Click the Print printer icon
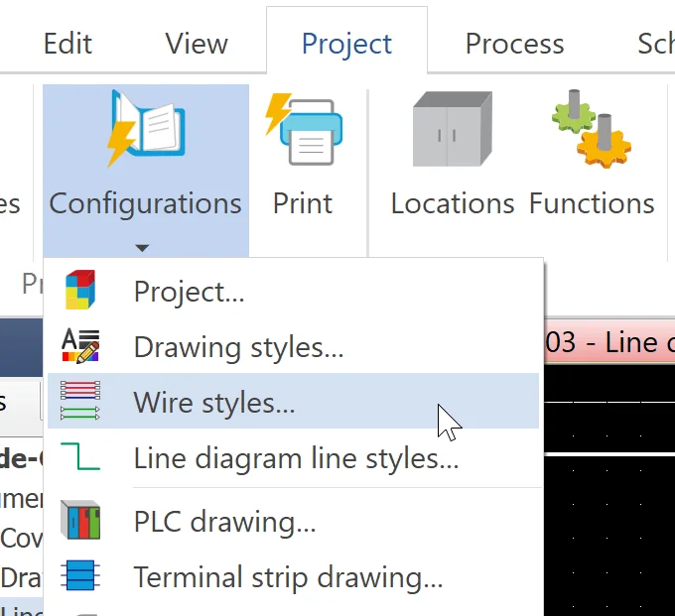The height and width of the screenshot is (616, 675). (x=303, y=129)
